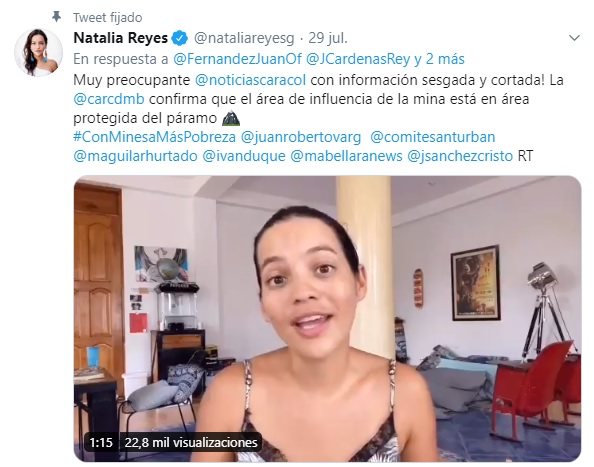Open Natalia Reyes display name

[x=120, y=38]
